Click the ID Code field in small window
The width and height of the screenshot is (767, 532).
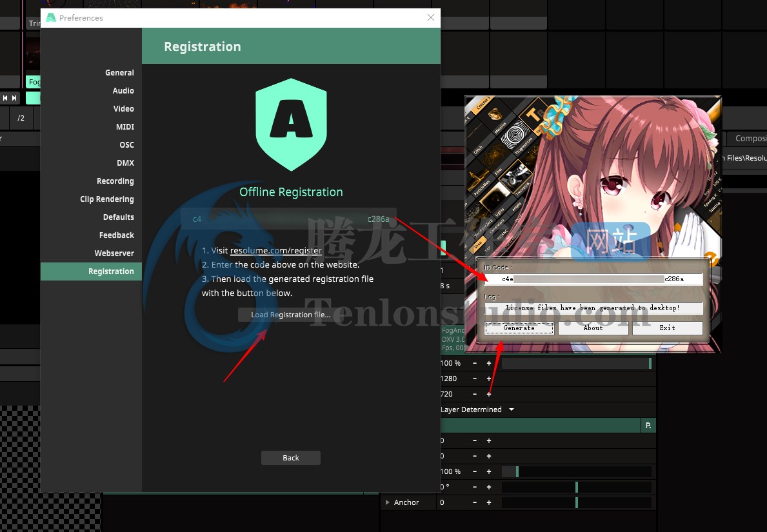pos(593,279)
